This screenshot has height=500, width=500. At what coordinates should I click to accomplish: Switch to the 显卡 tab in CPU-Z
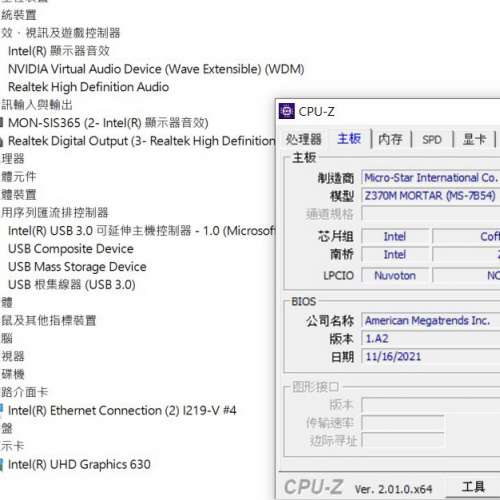(x=474, y=139)
